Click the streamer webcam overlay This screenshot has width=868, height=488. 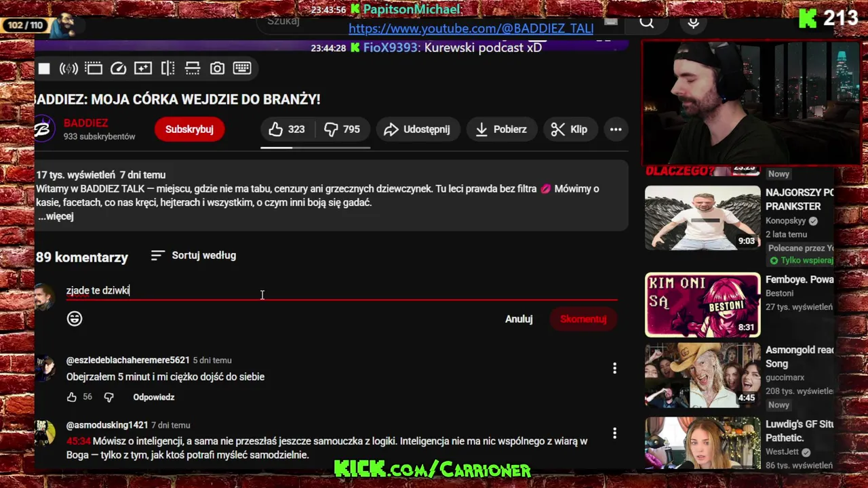tap(751, 103)
